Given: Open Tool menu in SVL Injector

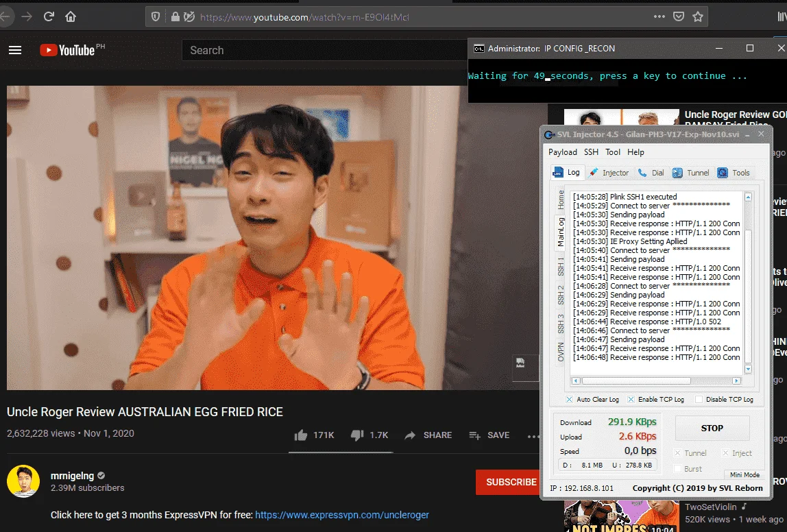Looking at the screenshot, I should pos(613,152).
